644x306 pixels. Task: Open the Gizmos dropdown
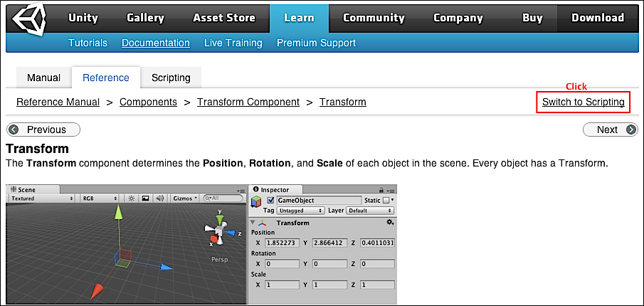click(185, 199)
